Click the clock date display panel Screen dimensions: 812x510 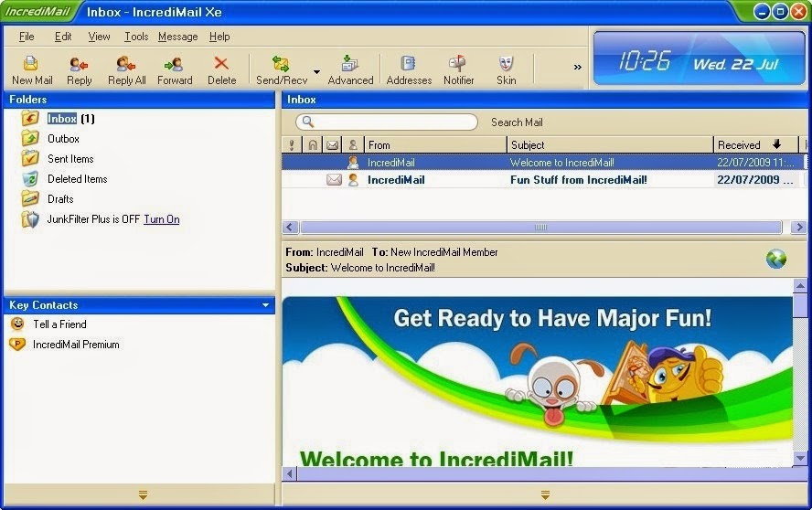click(699, 58)
